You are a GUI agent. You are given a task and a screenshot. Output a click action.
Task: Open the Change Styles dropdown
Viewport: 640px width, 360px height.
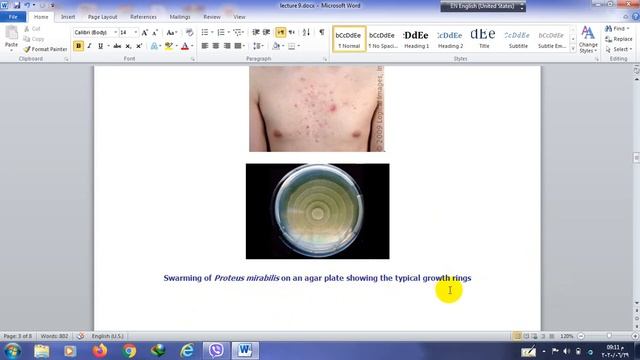tap(588, 40)
